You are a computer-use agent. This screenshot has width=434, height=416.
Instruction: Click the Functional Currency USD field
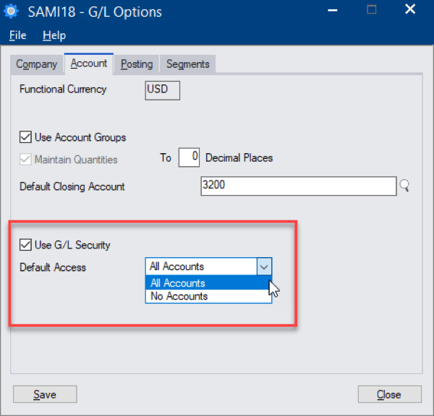click(162, 90)
